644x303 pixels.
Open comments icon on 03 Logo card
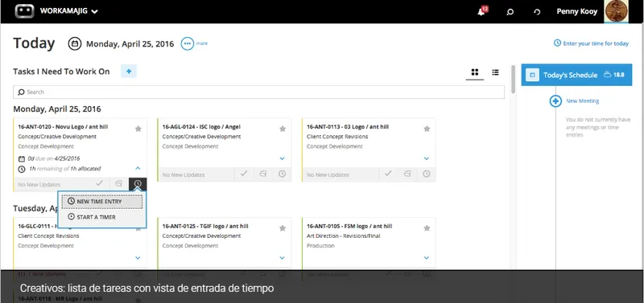pos(407,174)
